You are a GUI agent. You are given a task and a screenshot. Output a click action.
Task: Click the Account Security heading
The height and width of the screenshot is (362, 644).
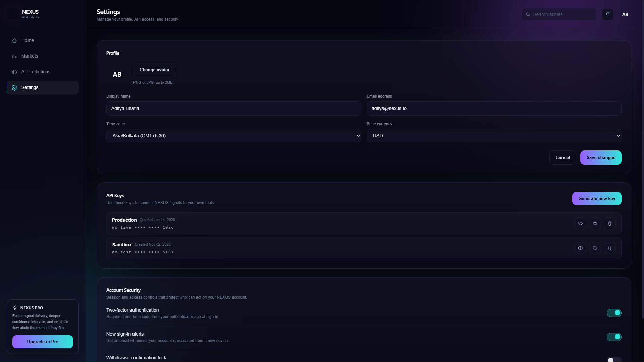pos(123,290)
